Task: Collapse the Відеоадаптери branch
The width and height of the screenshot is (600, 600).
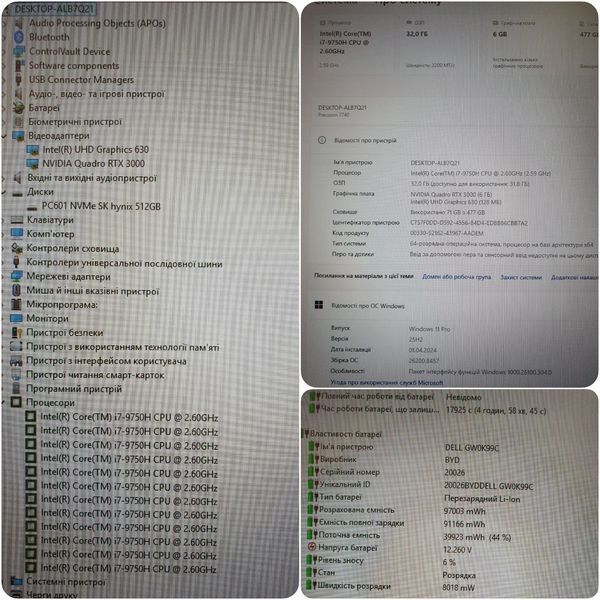Action: click(x=5, y=136)
